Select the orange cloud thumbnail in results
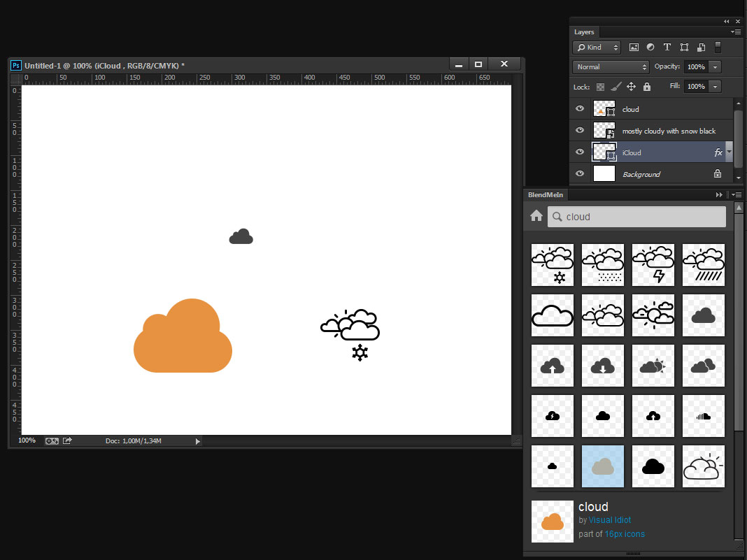This screenshot has height=560, width=747. pyautogui.click(x=552, y=521)
